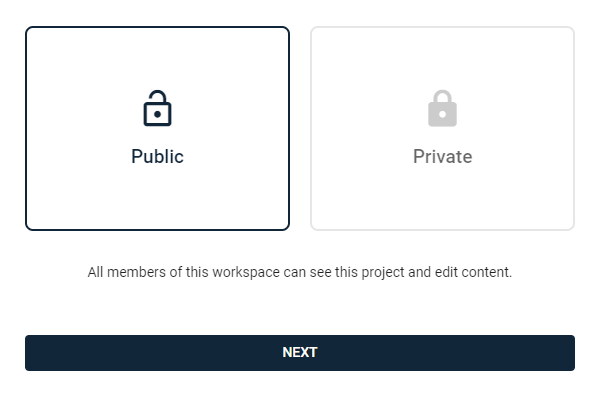The width and height of the screenshot is (595, 397).
Task: Choose the locked padlock for private access
Action: pyautogui.click(x=442, y=108)
